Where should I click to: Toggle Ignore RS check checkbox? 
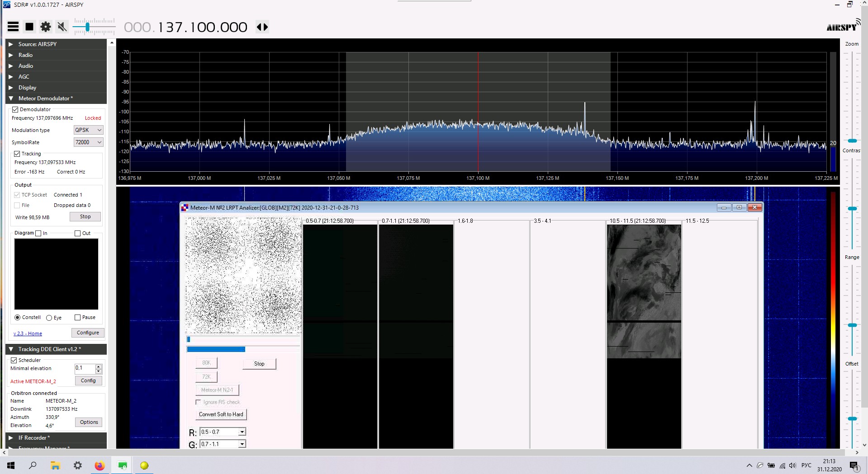click(198, 402)
